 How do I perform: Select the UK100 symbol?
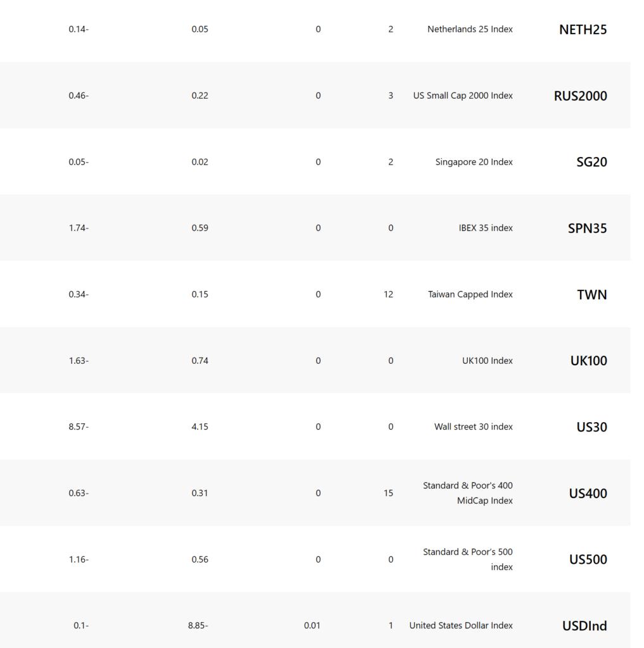click(x=588, y=361)
